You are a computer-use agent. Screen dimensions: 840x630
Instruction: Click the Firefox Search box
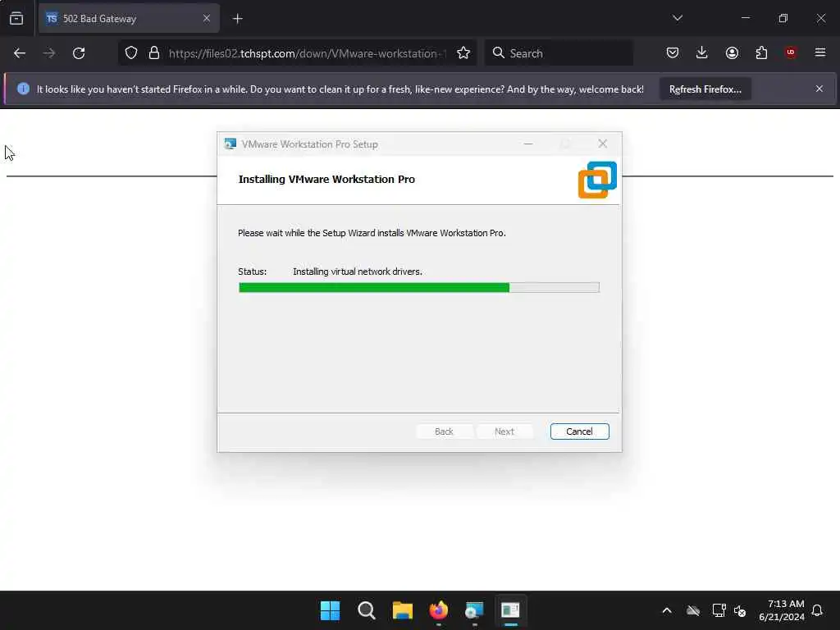point(559,53)
